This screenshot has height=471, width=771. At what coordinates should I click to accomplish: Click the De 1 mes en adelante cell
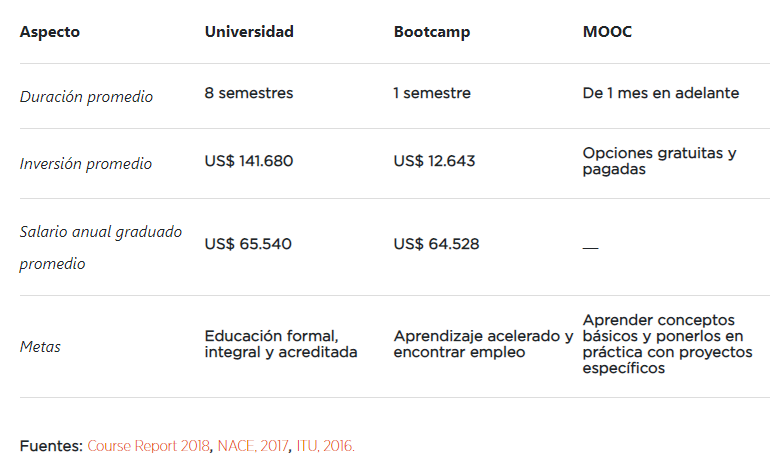pos(661,93)
